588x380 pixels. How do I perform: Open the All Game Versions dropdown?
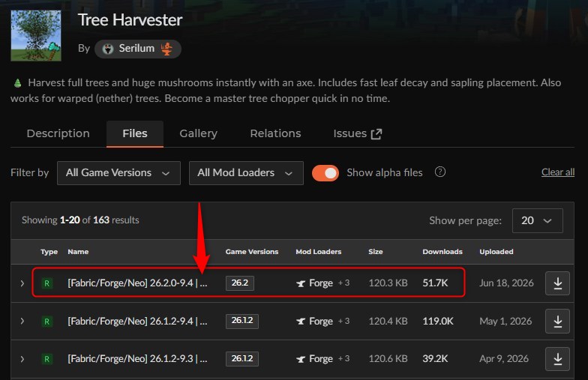click(x=118, y=172)
